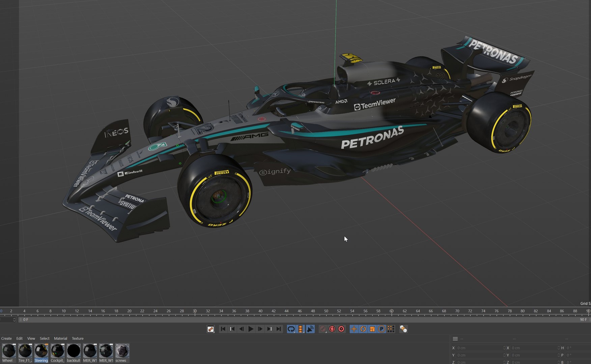Screen dimensions: 591x364
Task: Adjust position Y spinner arrows
Action: tap(504, 355)
